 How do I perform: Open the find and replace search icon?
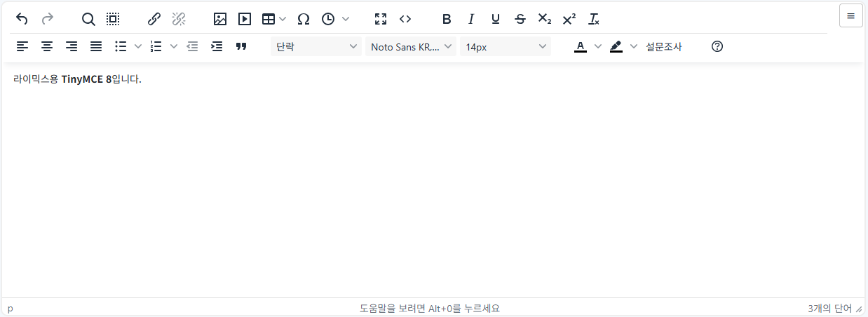[x=88, y=19]
